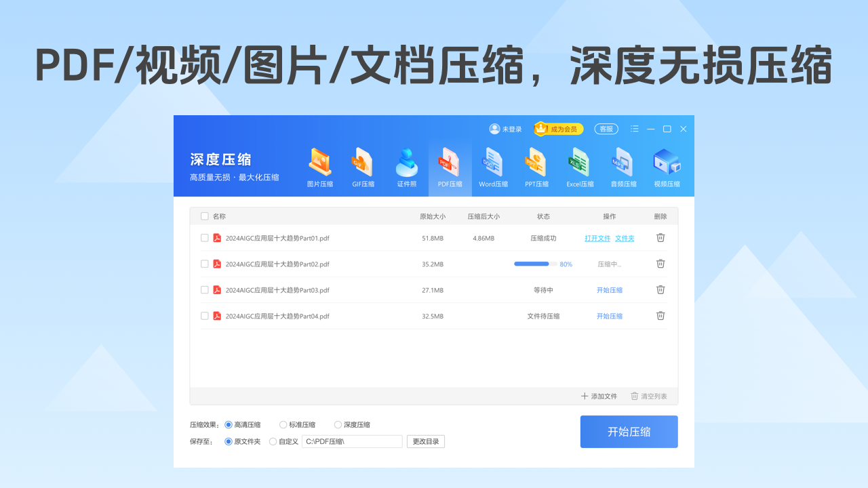Open the GIF压缩 feature
The image size is (868, 488).
[363, 165]
